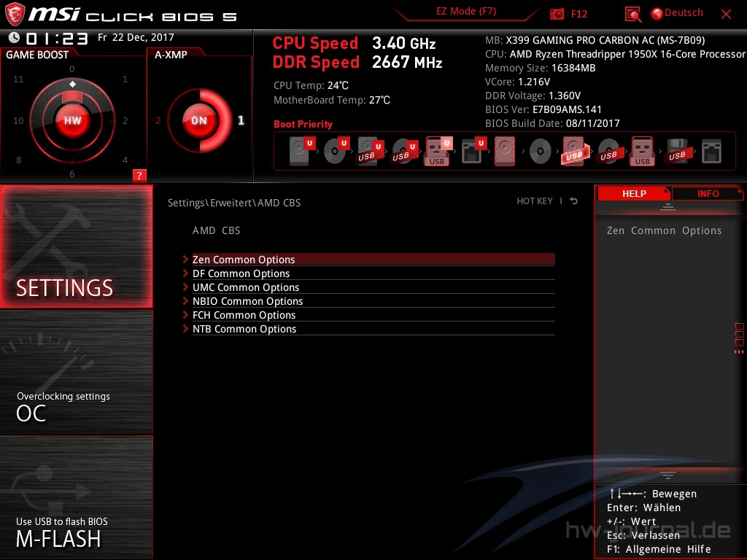Select the legacy CD/DVD boot icon without U badge
This screenshot has height=560, width=747.
click(x=541, y=152)
